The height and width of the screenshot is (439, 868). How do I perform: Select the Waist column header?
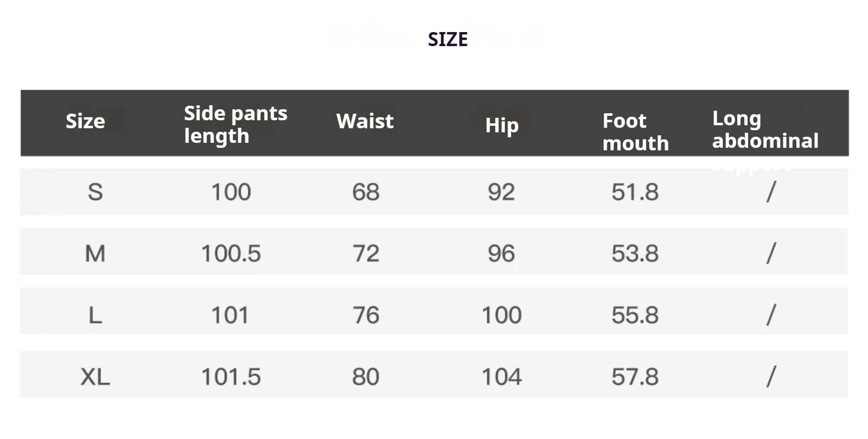[365, 121]
